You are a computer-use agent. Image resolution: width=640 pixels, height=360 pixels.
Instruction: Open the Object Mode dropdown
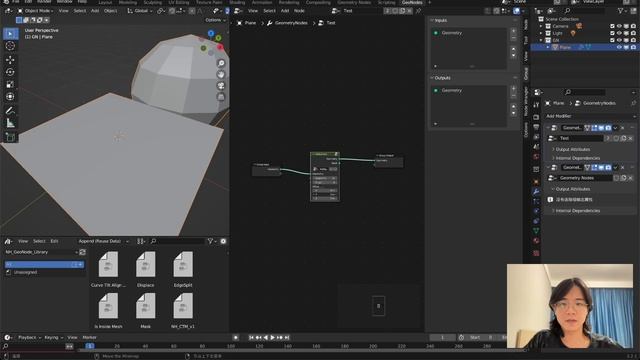coord(36,11)
